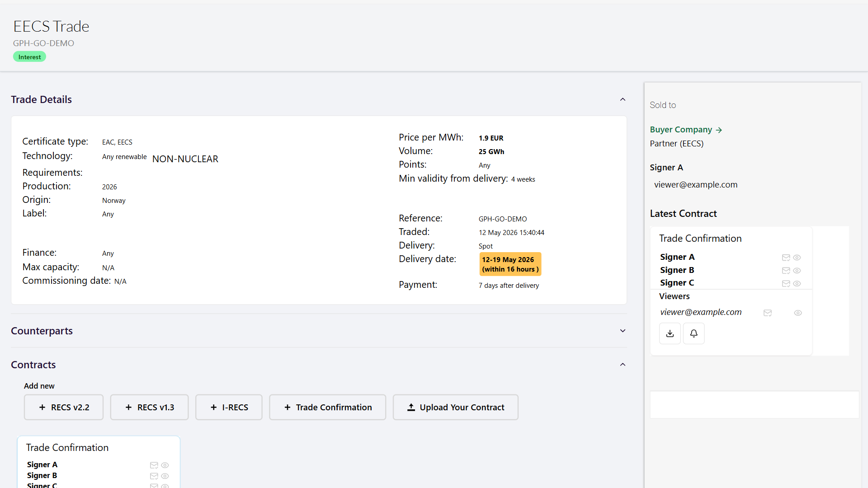Image resolution: width=868 pixels, height=488 pixels.
Task: Click the Trade Details heading
Action: point(41,99)
